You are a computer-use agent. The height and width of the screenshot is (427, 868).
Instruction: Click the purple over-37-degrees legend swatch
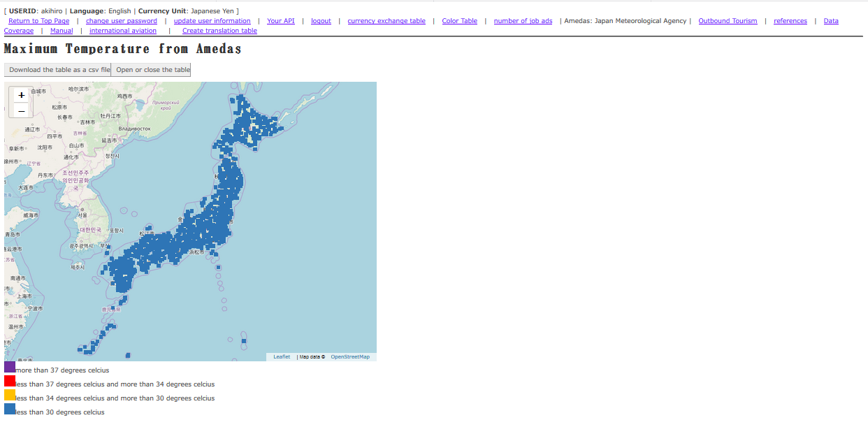[x=10, y=367]
